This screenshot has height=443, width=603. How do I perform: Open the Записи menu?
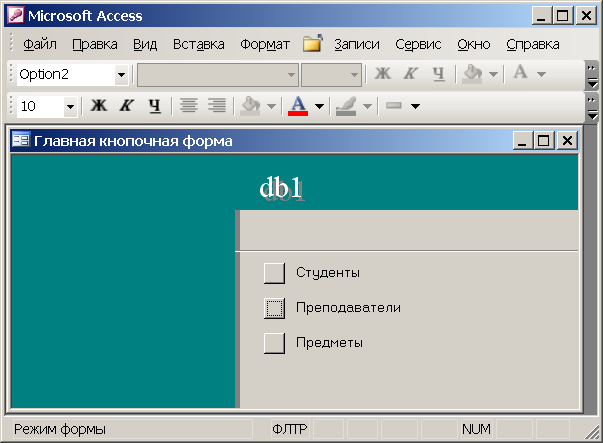[x=356, y=44]
